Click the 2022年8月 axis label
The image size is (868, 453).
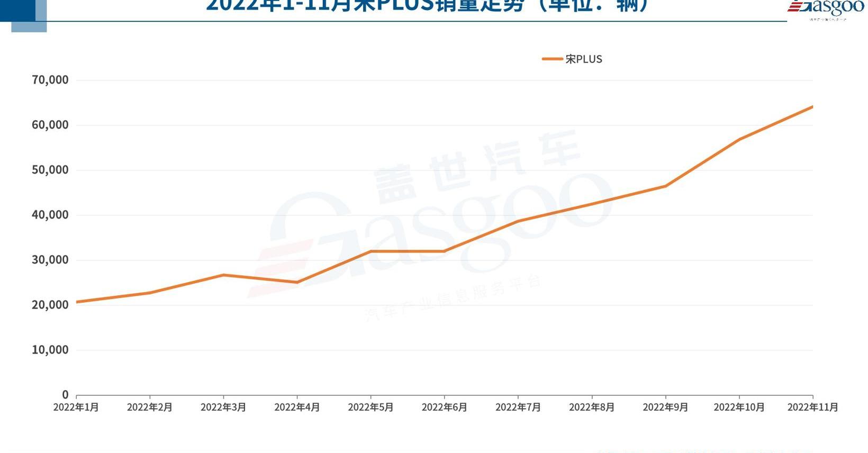[592, 407]
